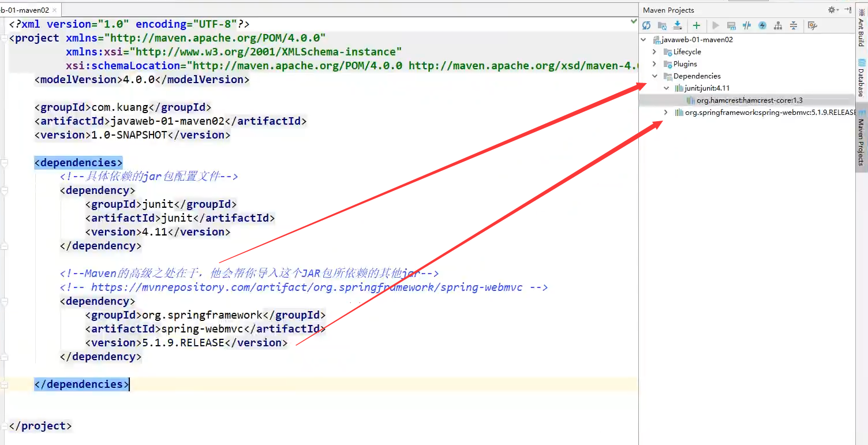Select junit:junit:4.11 dependency

click(707, 88)
